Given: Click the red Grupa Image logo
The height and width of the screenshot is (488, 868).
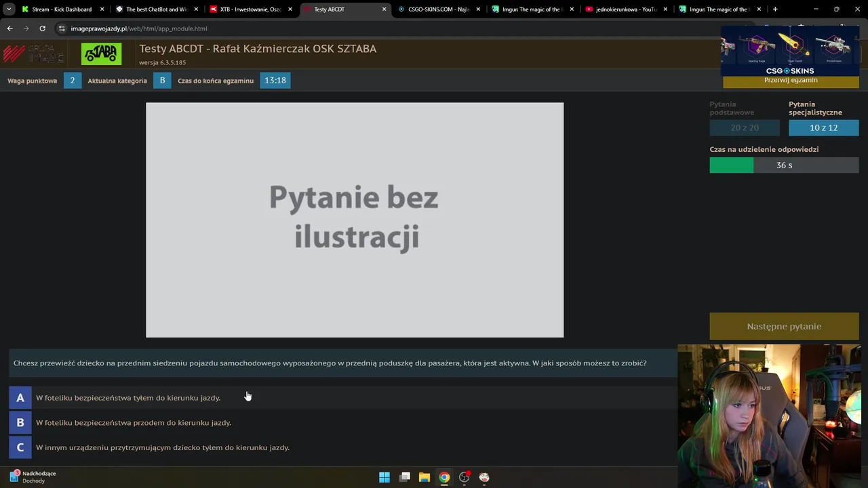Looking at the screenshot, I should (34, 54).
